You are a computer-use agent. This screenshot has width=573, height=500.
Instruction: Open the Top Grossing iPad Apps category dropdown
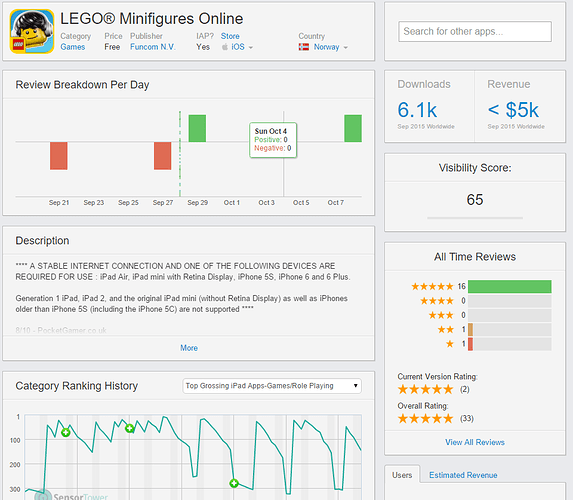pos(272,386)
